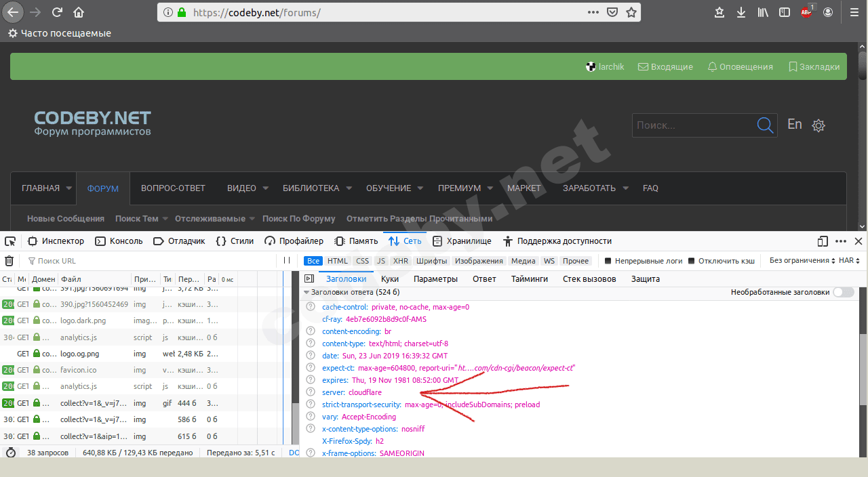
Task: Click the Файл column header
Action: point(94,279)
